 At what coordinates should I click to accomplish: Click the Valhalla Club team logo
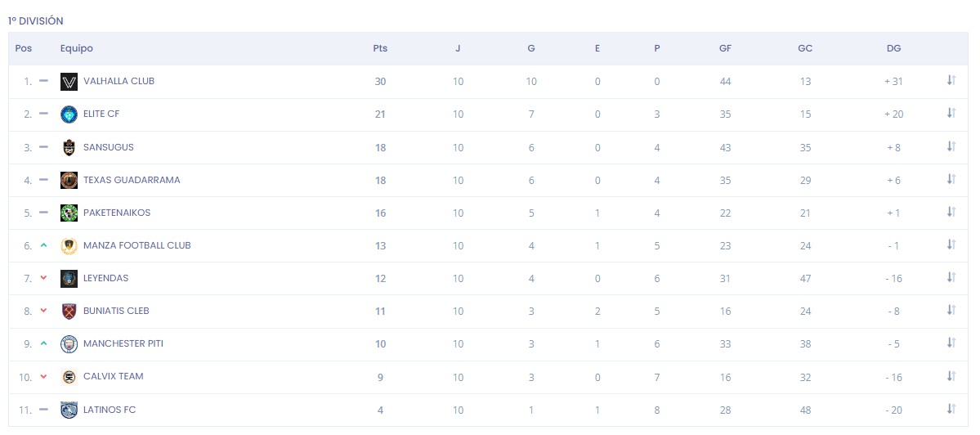pyautogui.click(x=69, y=82)
